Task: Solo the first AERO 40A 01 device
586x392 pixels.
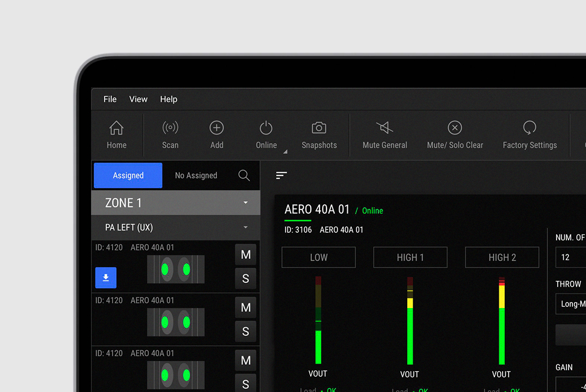Action: click(x=245, y=279)
